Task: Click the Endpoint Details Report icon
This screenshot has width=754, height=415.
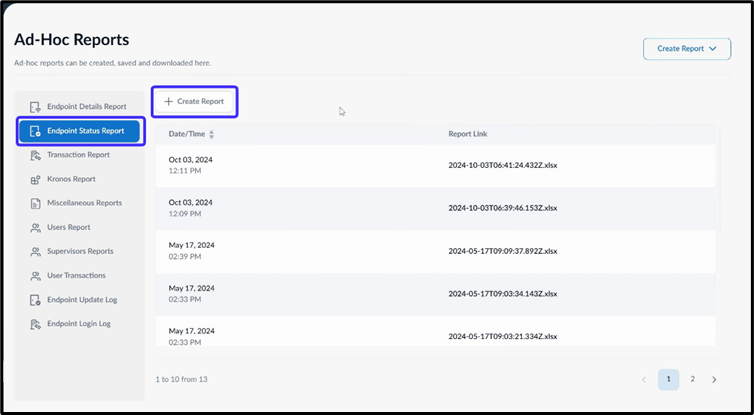Action: point(35,107)
